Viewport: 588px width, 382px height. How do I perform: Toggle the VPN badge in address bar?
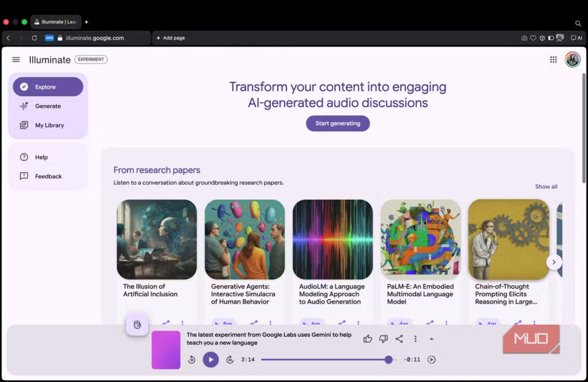49,38
